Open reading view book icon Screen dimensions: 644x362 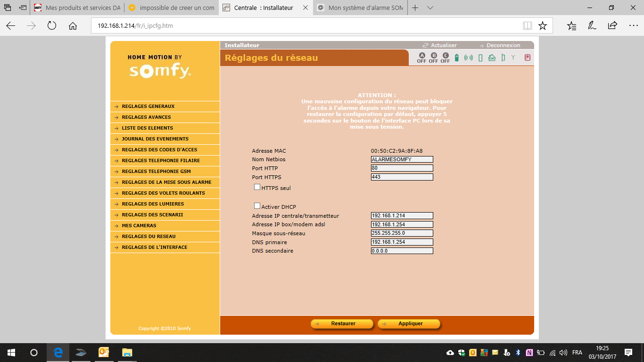pyautogui.click(x=527, y=26)
